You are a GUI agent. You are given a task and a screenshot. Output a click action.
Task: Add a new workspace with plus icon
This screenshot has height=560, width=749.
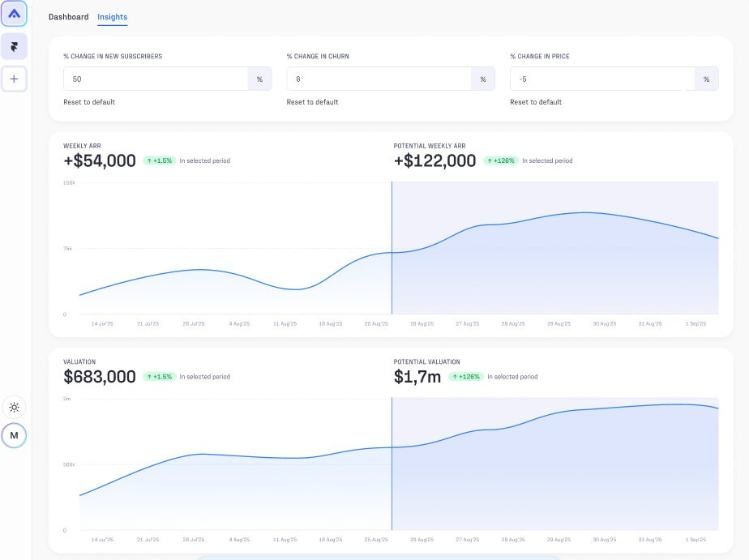(14, 79)
